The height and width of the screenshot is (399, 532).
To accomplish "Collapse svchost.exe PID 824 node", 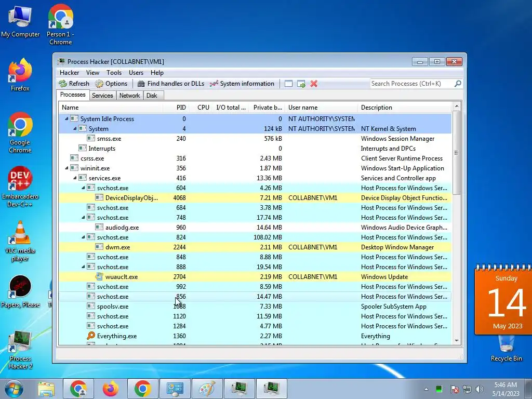I will (83, 237).
